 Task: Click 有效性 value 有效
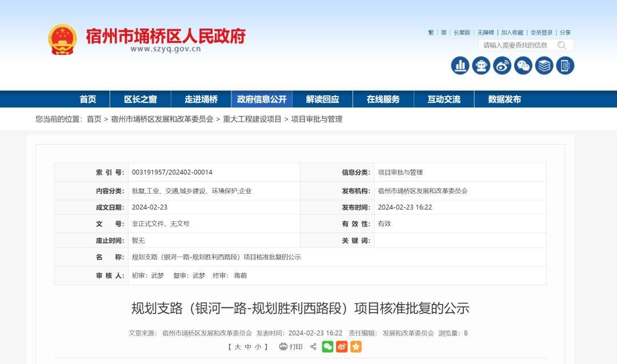pyautogui.click(x=384, y=224)
